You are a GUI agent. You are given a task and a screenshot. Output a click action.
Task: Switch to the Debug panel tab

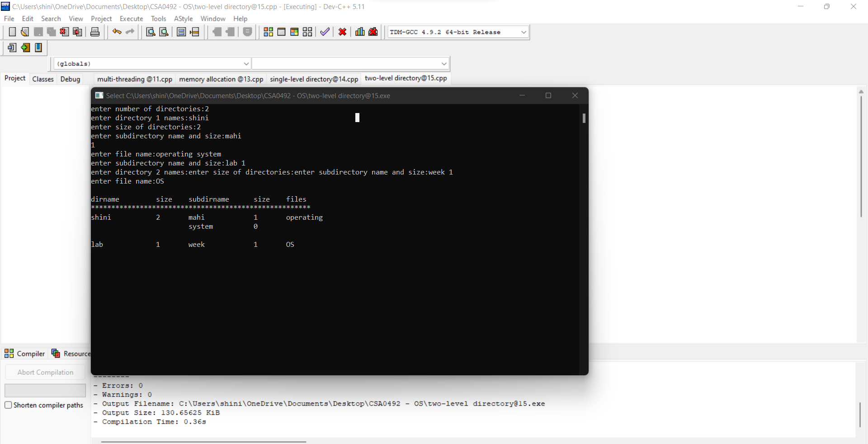pyautogui.click(x=70, y=79)
